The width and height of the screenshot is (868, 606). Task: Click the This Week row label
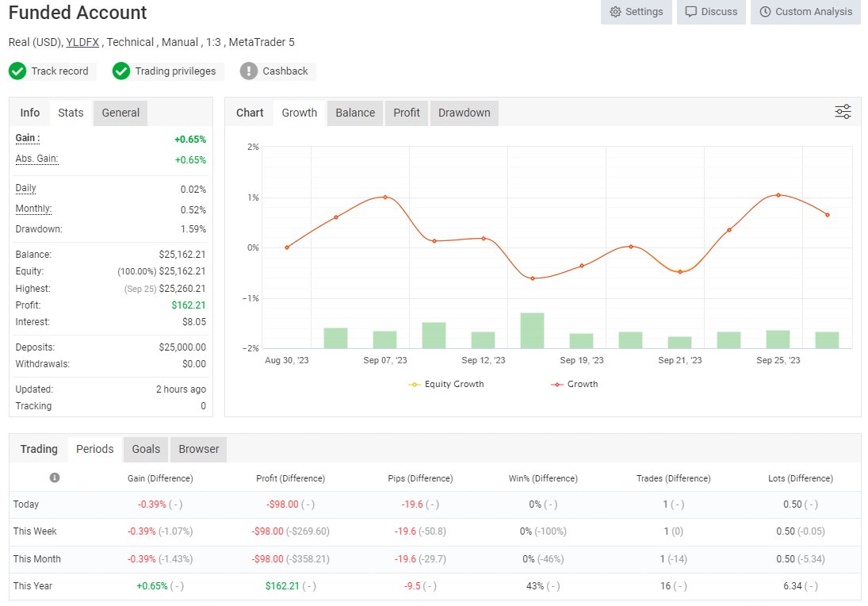(35, 531)
